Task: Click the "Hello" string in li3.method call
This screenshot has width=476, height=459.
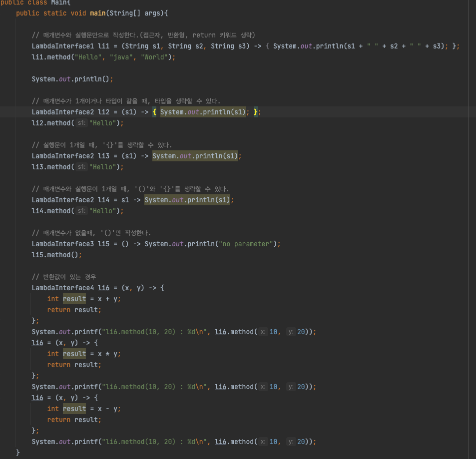Action: click(102, 167)
